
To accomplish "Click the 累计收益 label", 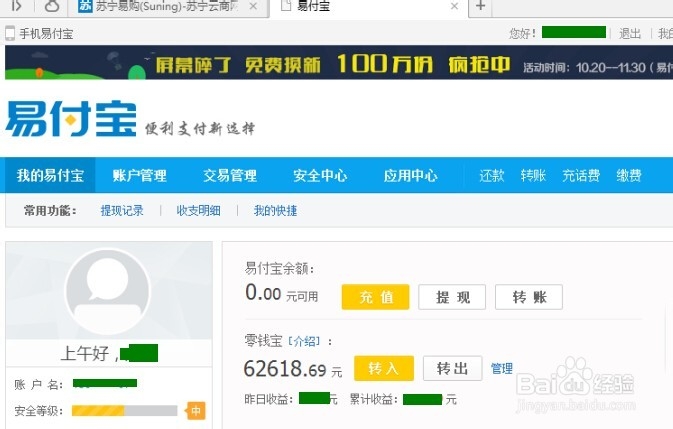I will pos(373,399).
